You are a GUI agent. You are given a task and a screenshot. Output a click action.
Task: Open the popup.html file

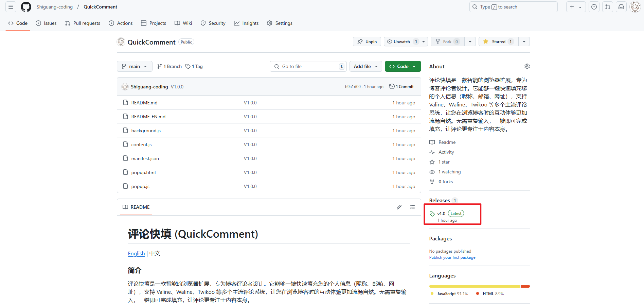click(x=144, y=172)
